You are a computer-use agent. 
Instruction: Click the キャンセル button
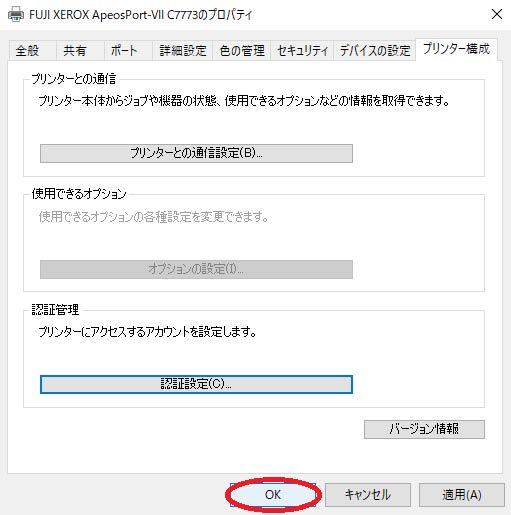[368, 495]
